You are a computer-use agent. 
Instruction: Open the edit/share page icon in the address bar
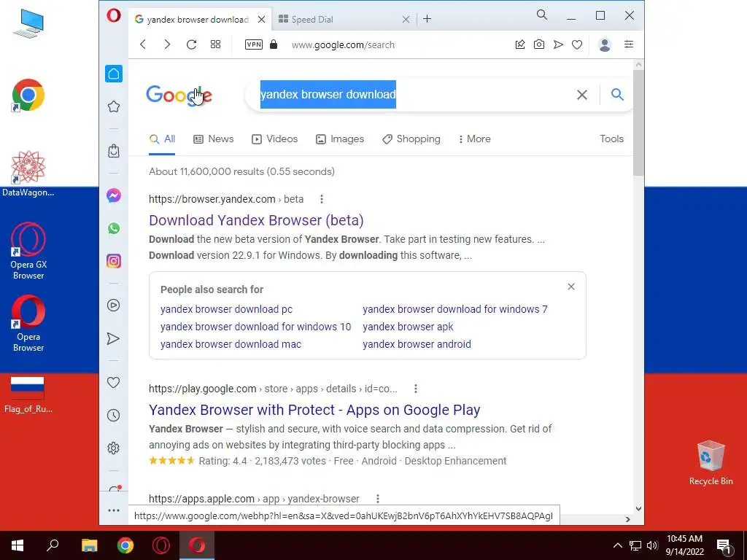point(519,44)
